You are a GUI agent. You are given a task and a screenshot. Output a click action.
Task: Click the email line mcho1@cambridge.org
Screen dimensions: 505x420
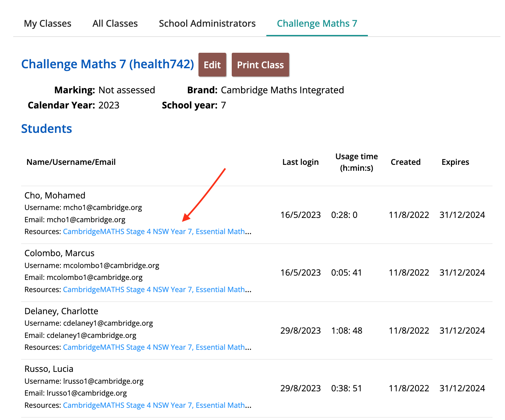[75, 220]
